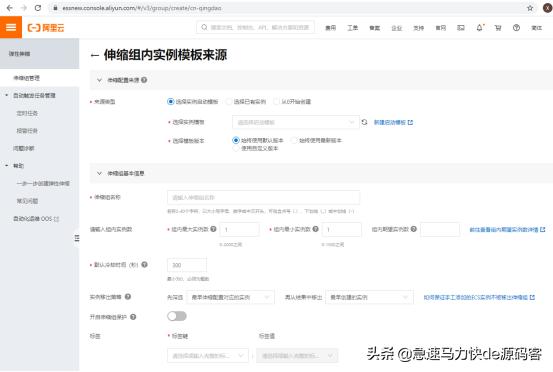Open 备案 in top navigation

pos(375,28)
